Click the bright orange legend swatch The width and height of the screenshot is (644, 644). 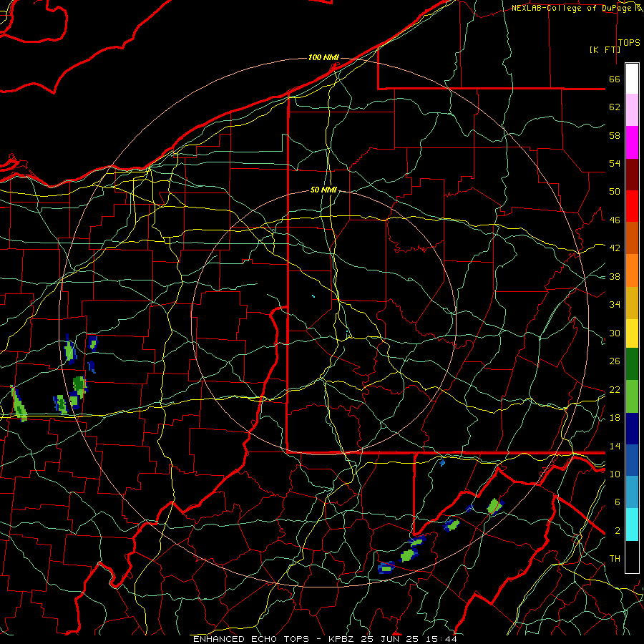point(632,270)
